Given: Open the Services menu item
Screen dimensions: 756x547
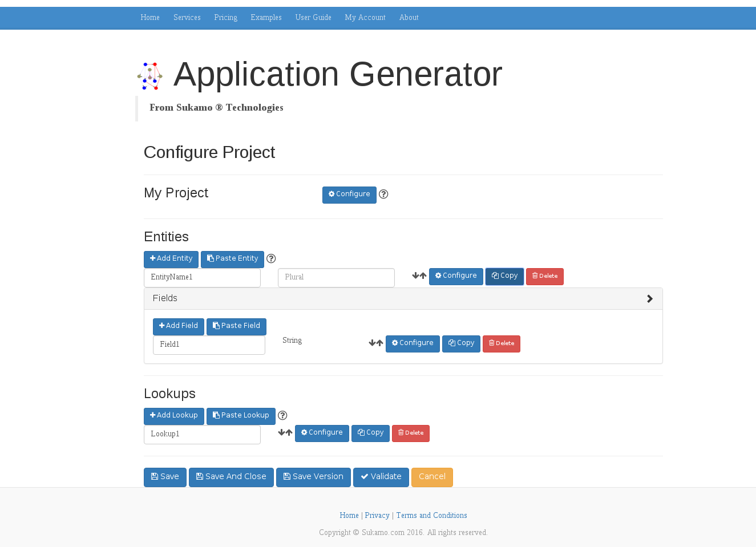Looking at the screenshot, I should pyautogui.click(x=187, y=18).
